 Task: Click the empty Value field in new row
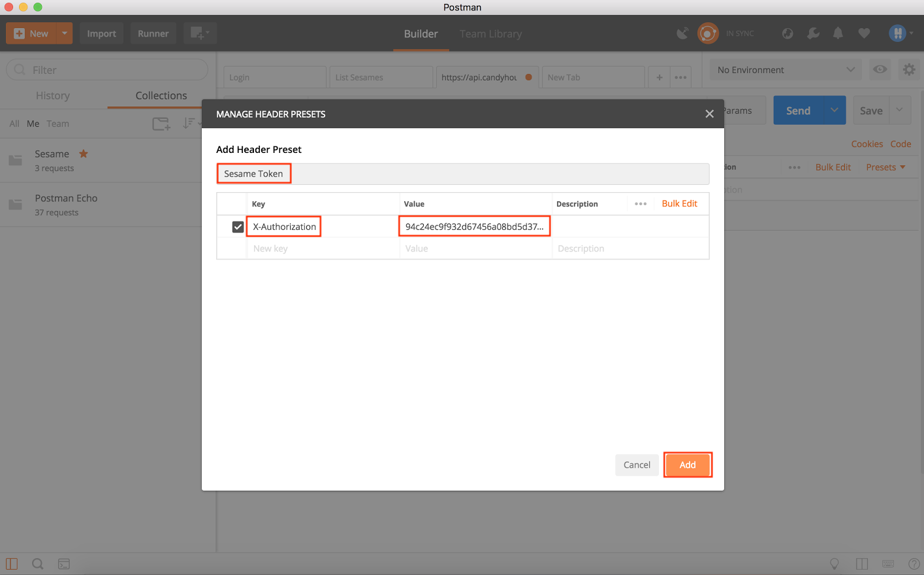pos(475,248)
